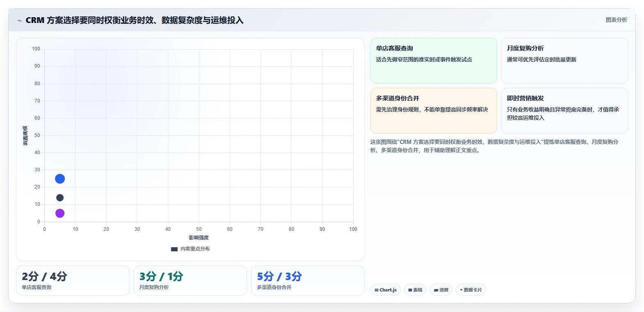Click the 2分 / 4分 score card
644x312 pixels.
[x=73, y=280]
